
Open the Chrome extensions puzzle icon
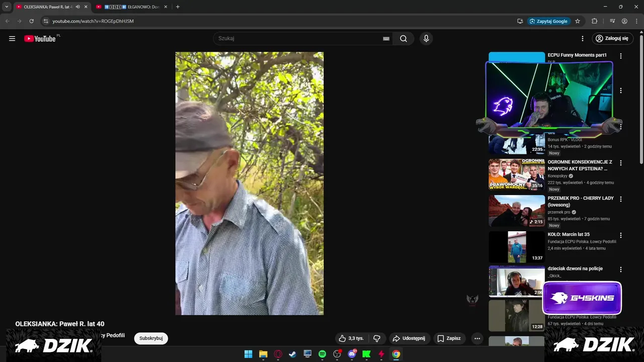(x=594, y=21)
